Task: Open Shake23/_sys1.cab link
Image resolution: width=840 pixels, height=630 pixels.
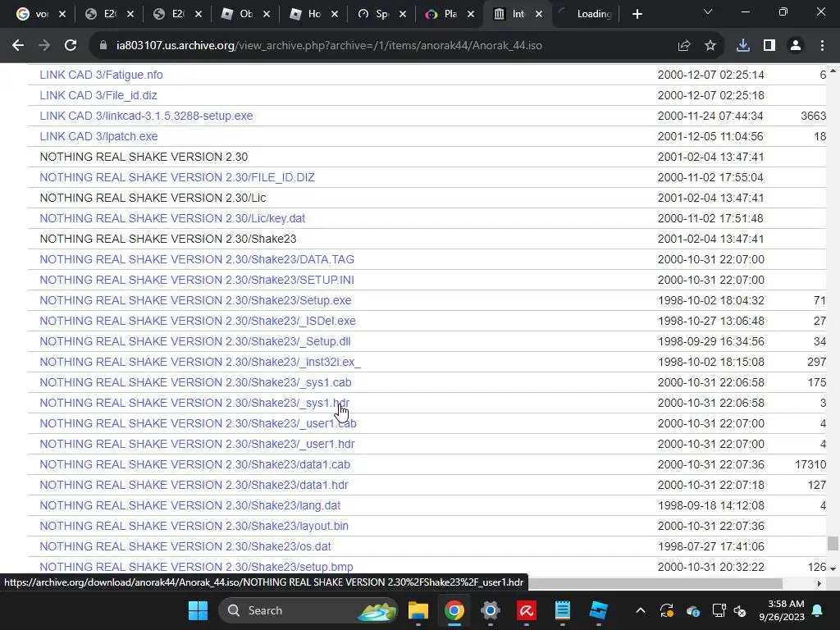Action: click(195, 382)
